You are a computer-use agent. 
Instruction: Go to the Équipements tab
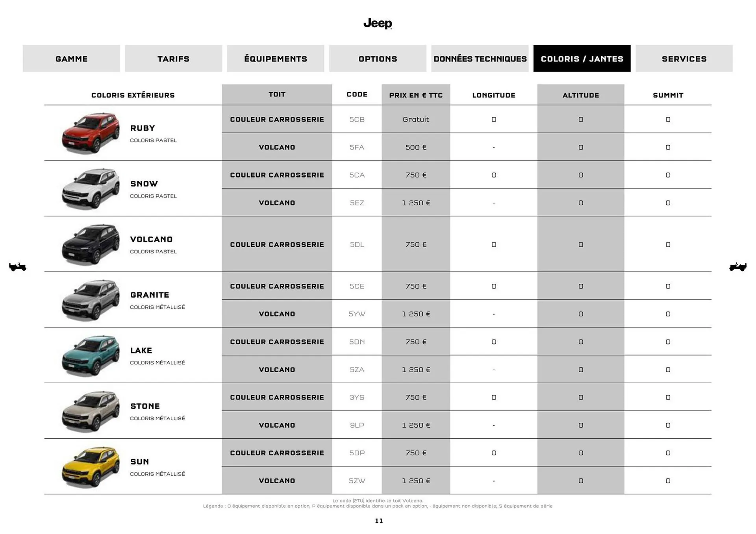[x=275, y=59]
